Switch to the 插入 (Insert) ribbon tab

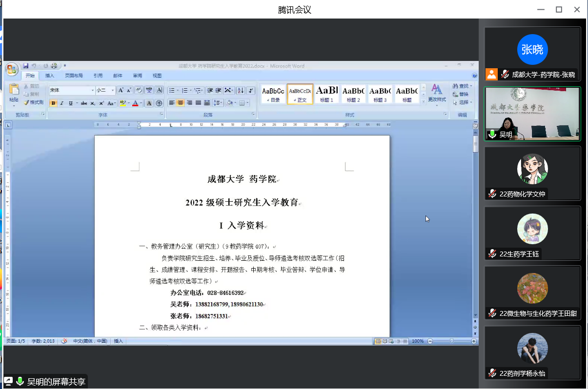coord(50,76)
